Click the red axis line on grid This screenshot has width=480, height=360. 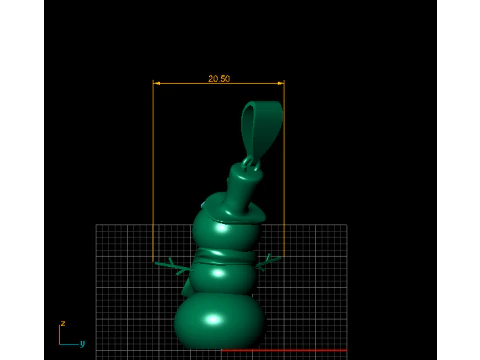284,350
